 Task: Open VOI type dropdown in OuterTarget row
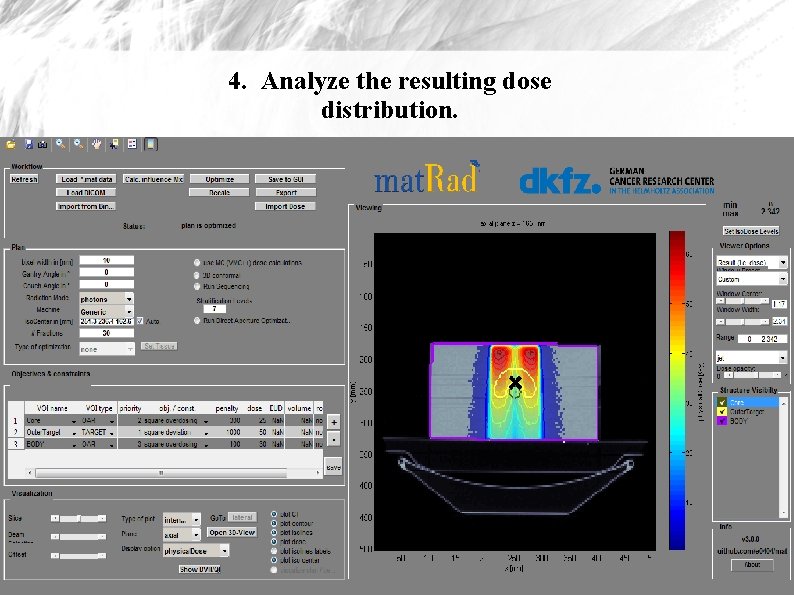tap(112, 432)
